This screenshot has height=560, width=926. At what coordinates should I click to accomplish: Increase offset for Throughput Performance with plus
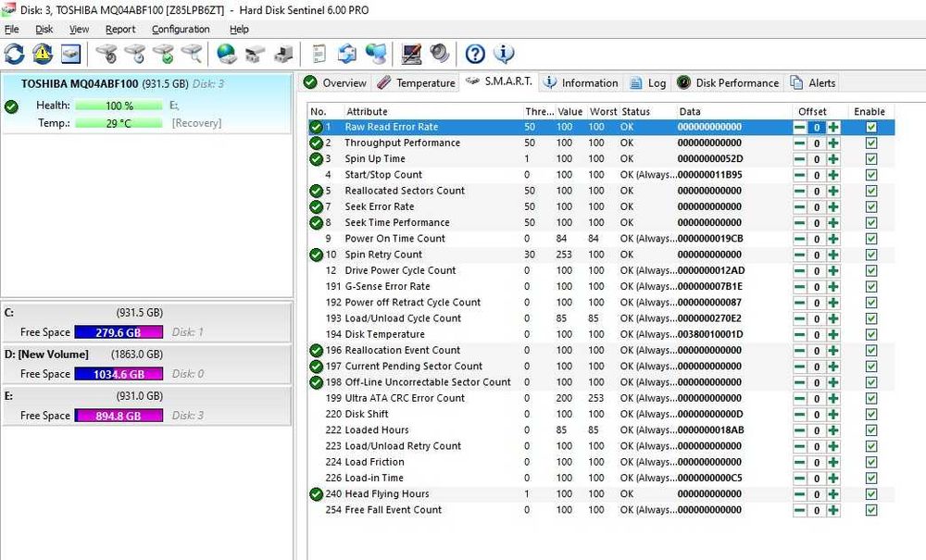point(833,143)
